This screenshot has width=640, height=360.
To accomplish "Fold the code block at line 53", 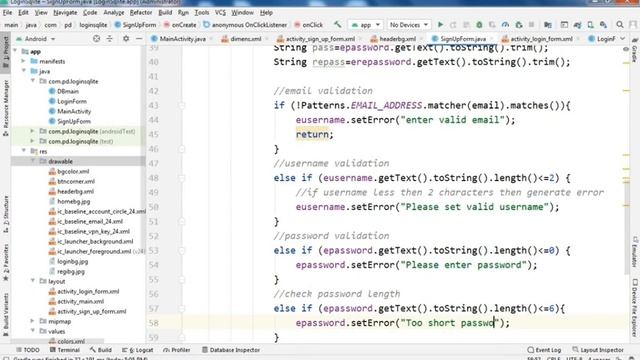I will coord(182,250).
